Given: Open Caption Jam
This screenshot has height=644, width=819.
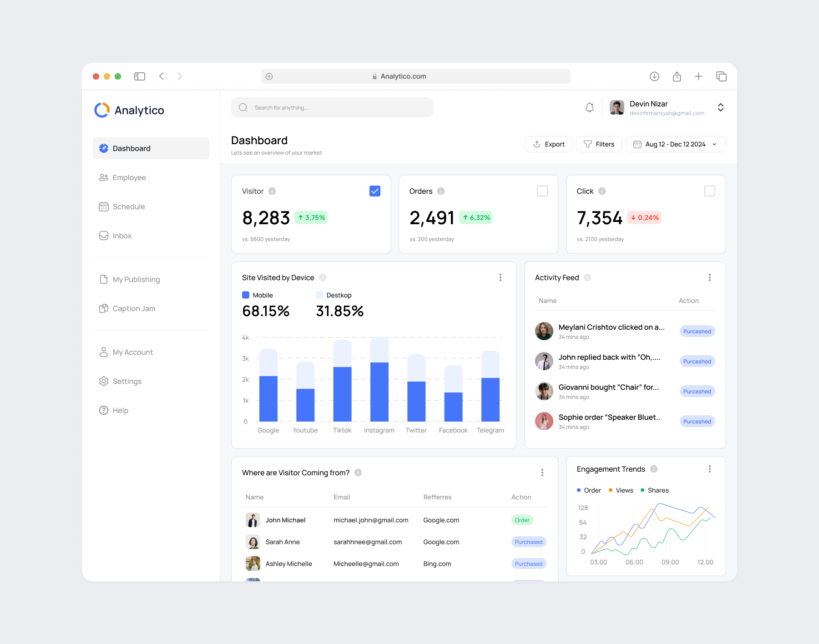Looking at the screenshot, I should (x=133, y=308).
